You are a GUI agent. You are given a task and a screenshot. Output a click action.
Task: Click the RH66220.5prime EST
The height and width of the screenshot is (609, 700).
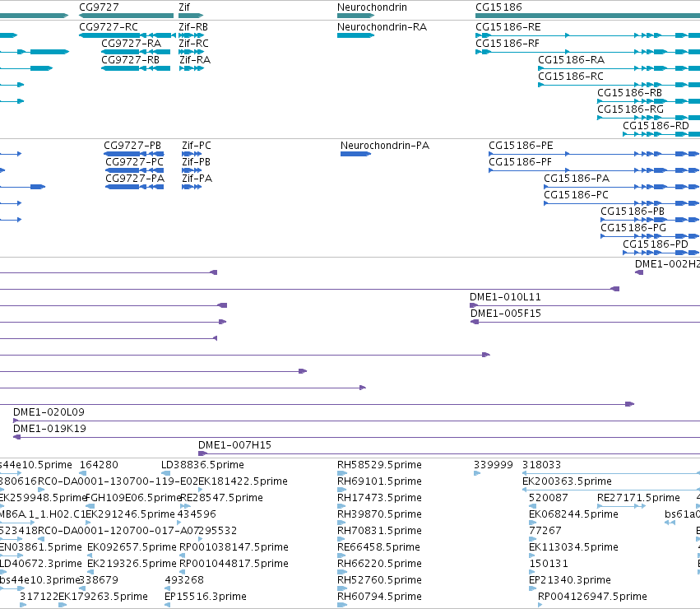click(379, 565)
